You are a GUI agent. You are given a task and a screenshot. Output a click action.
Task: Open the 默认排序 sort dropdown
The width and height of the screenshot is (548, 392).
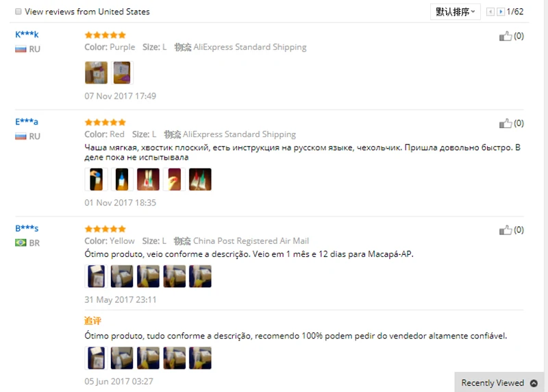click(x=455, y=12)
